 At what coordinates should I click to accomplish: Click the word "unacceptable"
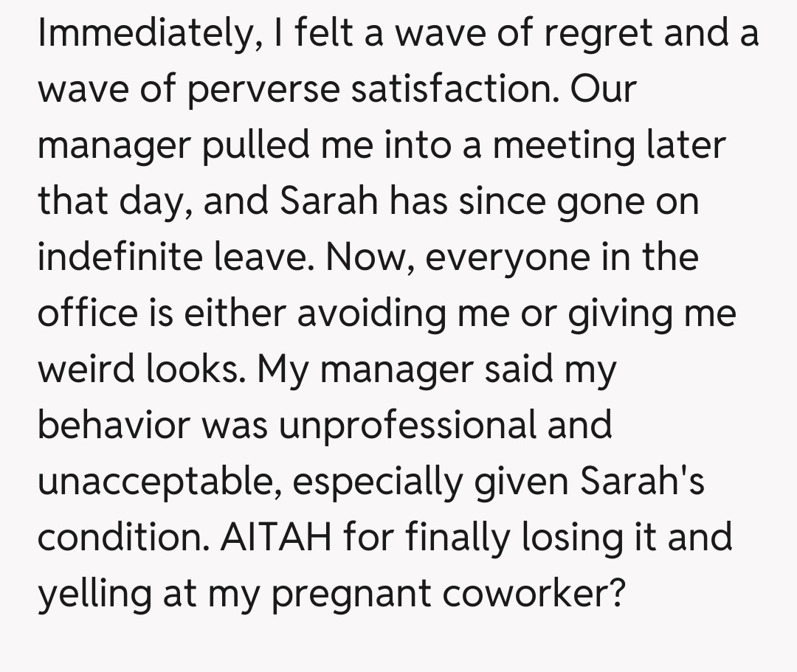157,482
